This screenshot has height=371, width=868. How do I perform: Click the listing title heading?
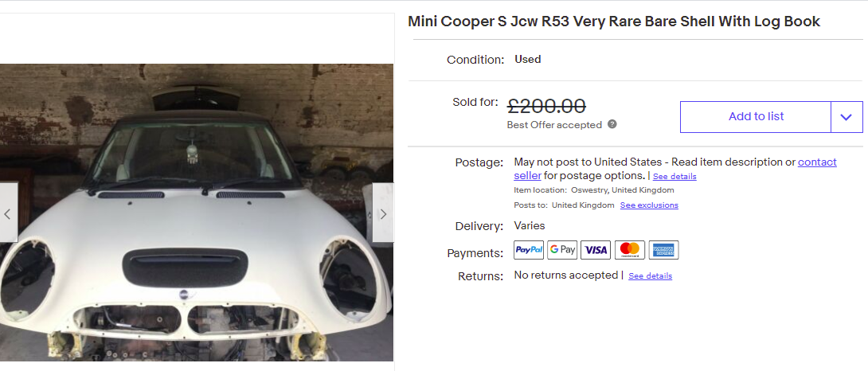[x=614, y=21]
